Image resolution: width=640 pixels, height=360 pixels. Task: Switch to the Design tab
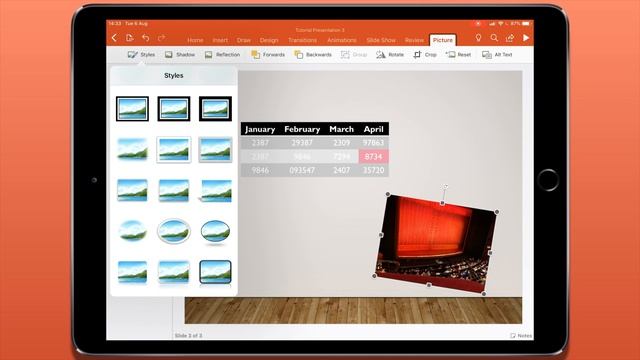pyautogui.click(x=269, y=40)
